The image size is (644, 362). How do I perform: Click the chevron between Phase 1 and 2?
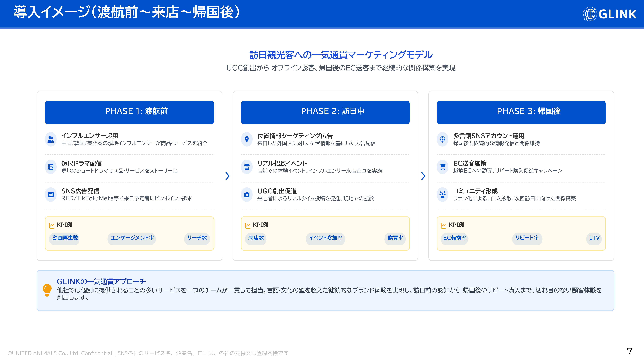point(227,176)
